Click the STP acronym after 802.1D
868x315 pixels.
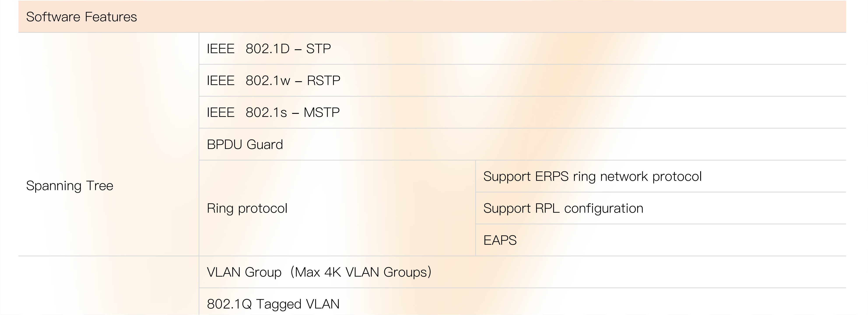pos(318,49)
